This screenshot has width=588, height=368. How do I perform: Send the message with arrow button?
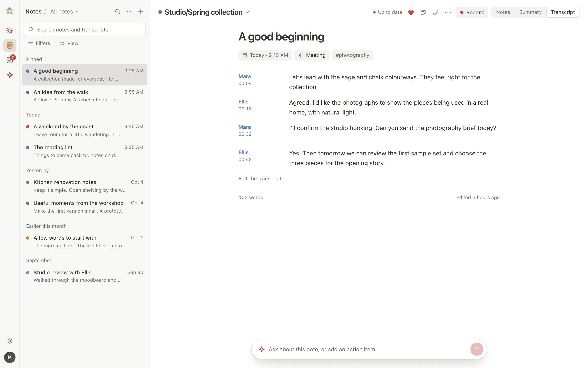(477, 349)
